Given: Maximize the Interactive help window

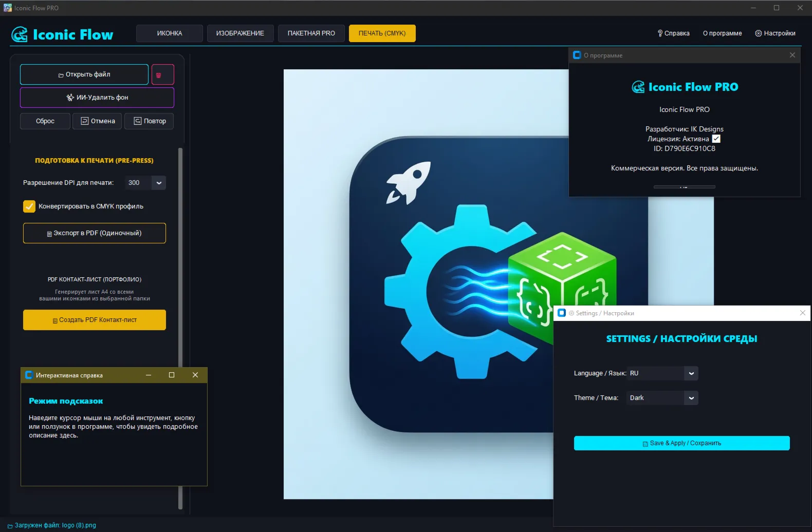Looking at the screenshot, I should pos(172,375).
